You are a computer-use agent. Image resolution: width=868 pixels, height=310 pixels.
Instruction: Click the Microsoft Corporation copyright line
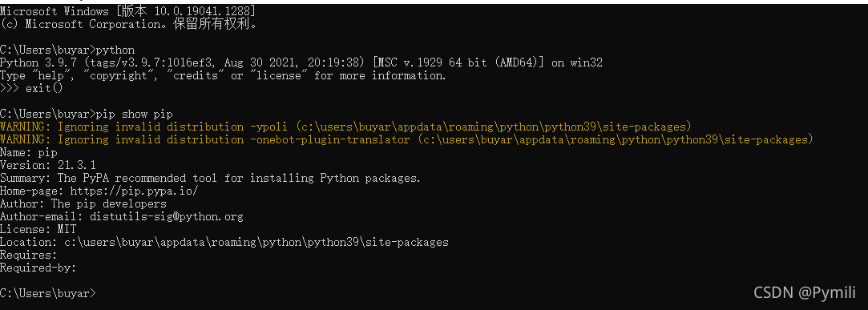point(129,24)
